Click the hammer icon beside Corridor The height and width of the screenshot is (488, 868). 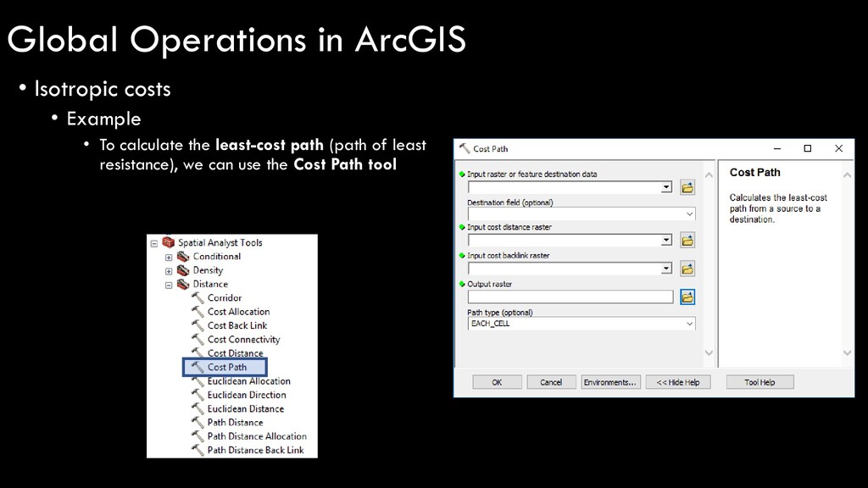(x=198, y=297)
